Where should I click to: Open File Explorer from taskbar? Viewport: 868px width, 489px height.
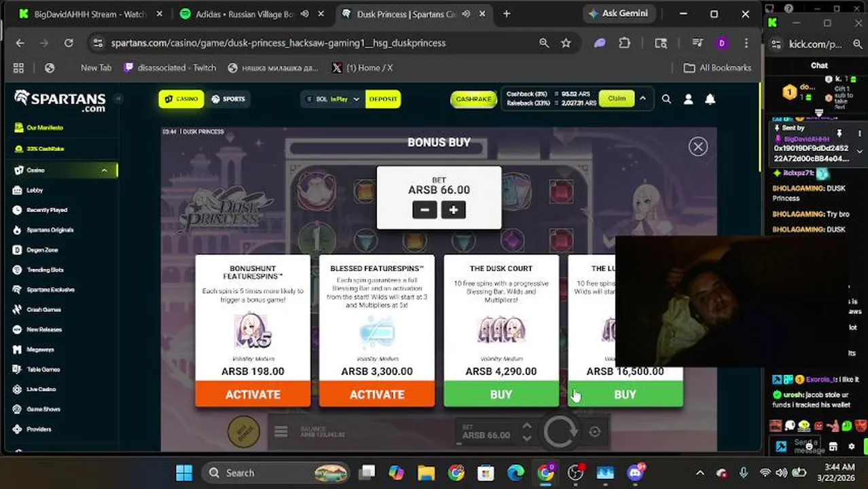click(x=426, y=473)
